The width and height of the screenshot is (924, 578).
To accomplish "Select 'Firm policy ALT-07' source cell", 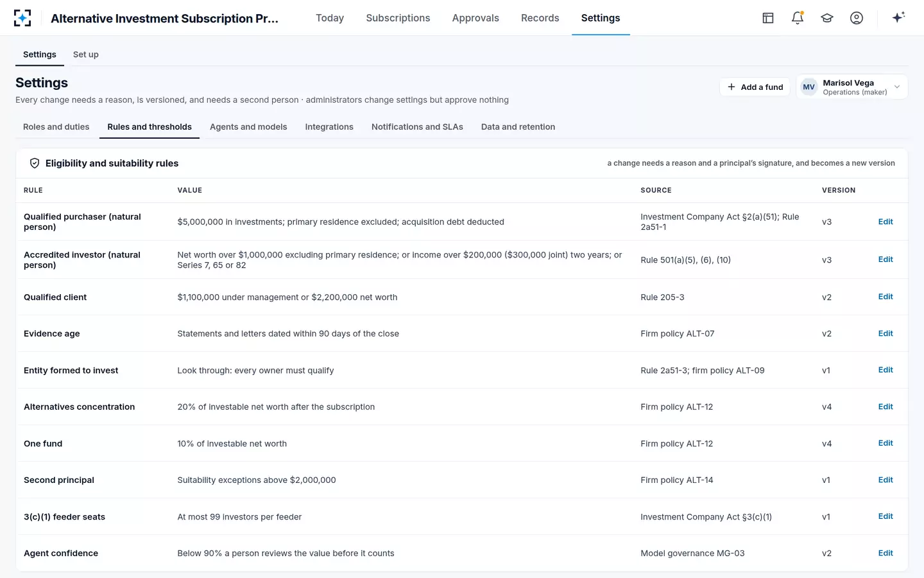I will pos(677,333).
